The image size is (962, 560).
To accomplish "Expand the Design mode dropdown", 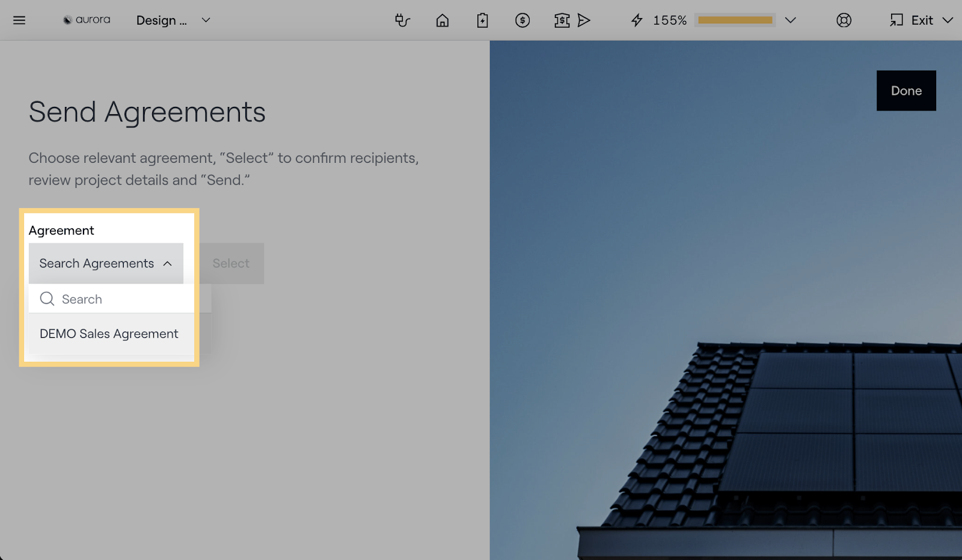I will [x=206, y=20].
